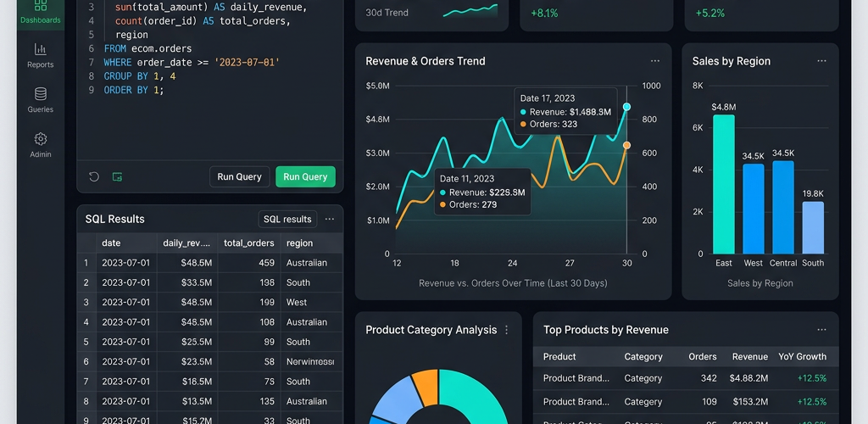Click the +8.1% stat value
The height and width of the screenshot is (424, 868).
tap(544, 13)
